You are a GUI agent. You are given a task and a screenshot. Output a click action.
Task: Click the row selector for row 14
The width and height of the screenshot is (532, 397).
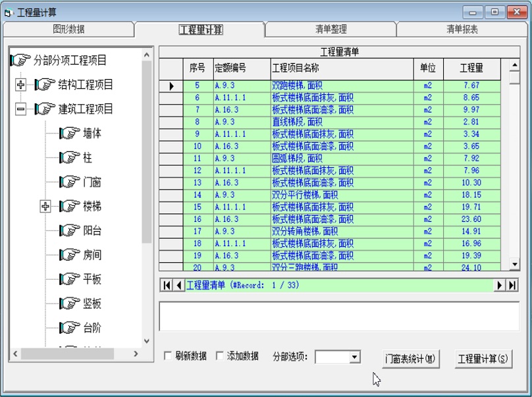171,195
